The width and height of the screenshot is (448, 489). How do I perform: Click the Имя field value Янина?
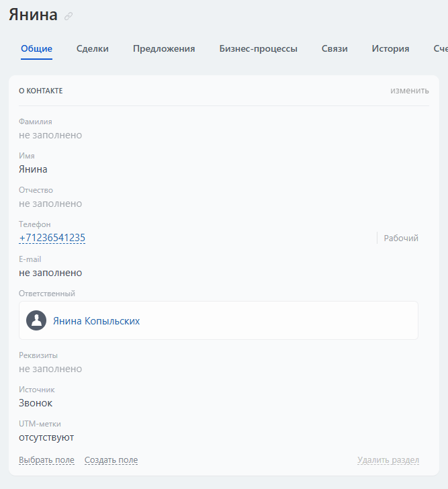pyautogui.click(x=33, y=169)
